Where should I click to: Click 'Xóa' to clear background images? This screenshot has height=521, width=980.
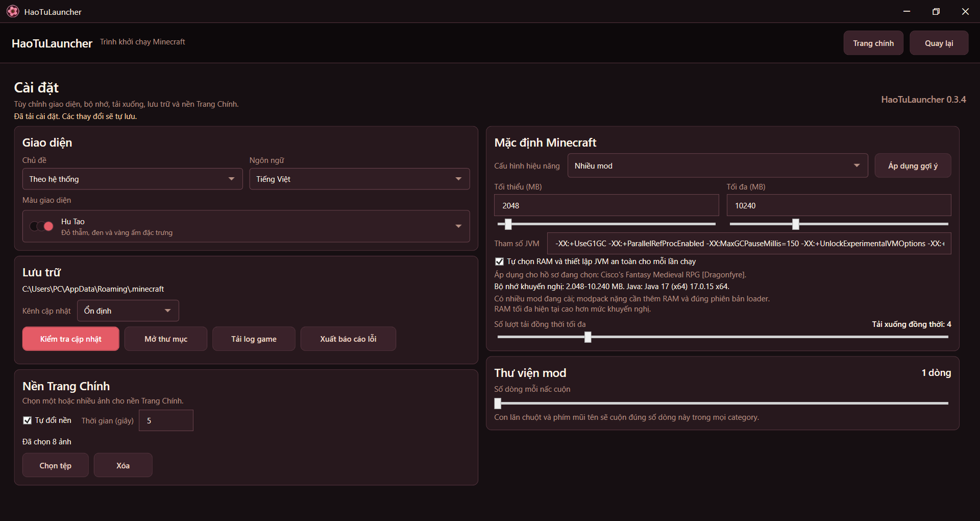[123, 465]
